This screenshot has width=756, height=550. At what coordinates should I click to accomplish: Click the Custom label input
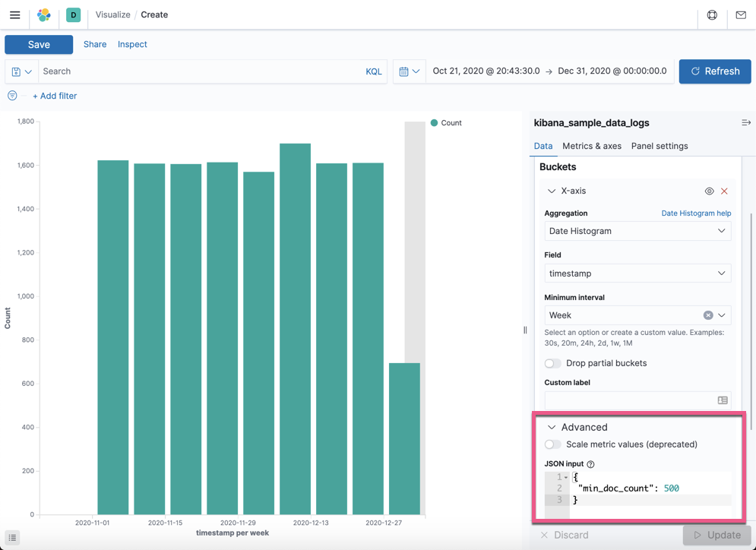[637, 400]
